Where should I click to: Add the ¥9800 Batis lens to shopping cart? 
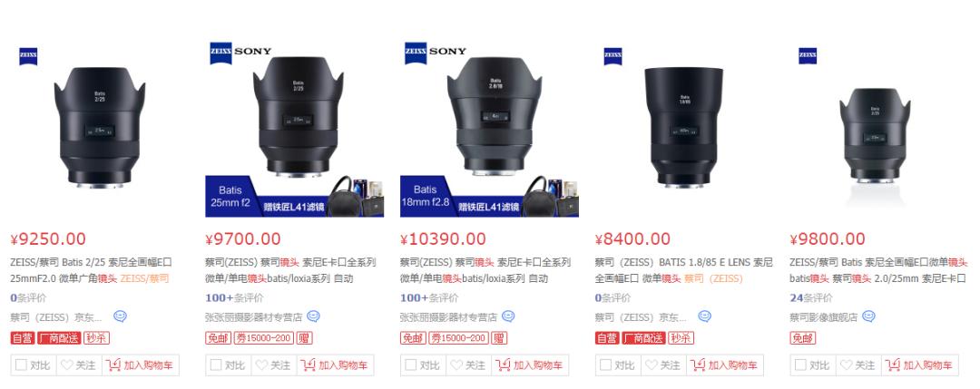[x=920, y=365]
